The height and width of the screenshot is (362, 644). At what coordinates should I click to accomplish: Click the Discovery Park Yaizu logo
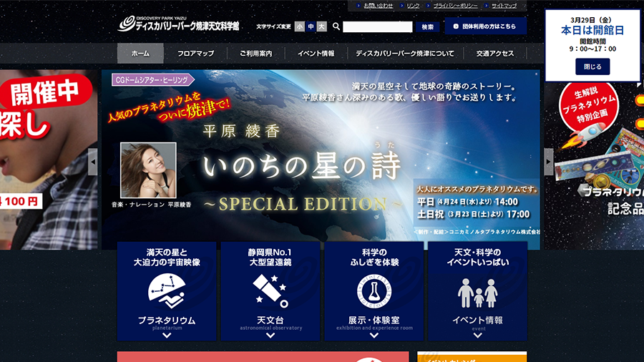(x=179, y=24)
